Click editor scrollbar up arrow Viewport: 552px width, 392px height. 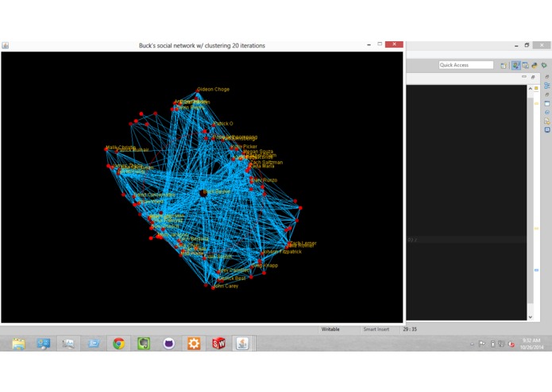[531, 89]
